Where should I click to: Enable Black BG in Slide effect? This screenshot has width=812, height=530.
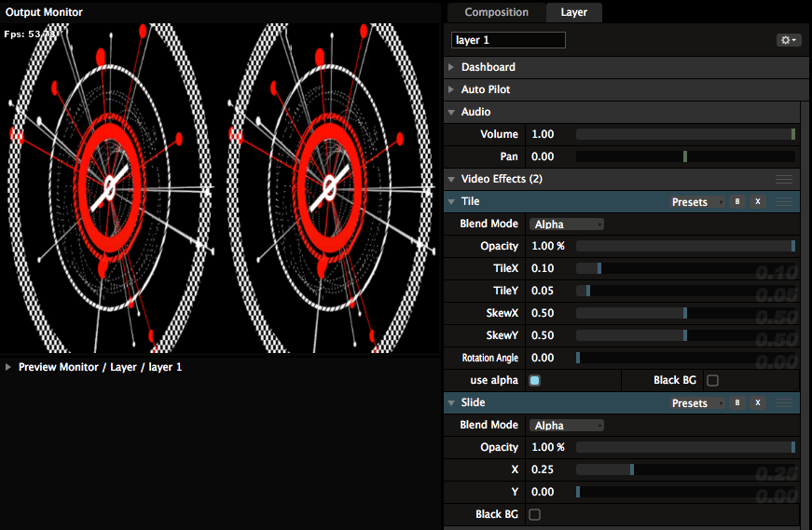click(534, 514)
